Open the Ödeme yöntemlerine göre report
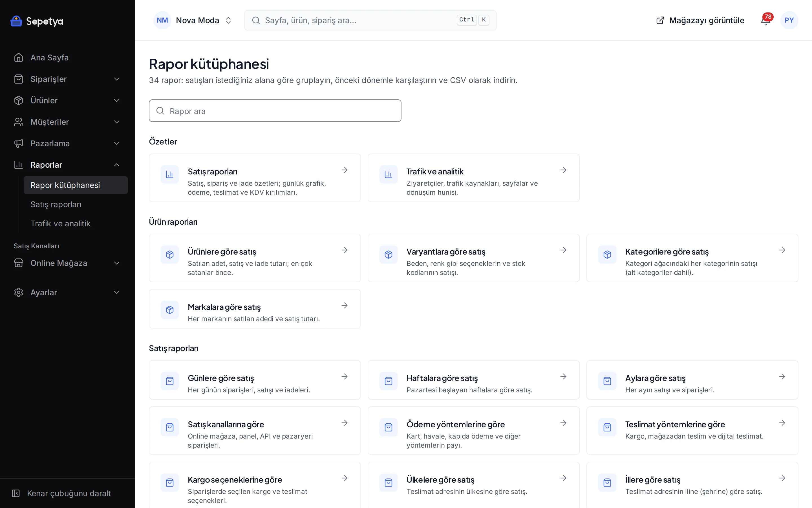Image resolution: width=812 pixels, height=508 pixels. pos(473,431)
